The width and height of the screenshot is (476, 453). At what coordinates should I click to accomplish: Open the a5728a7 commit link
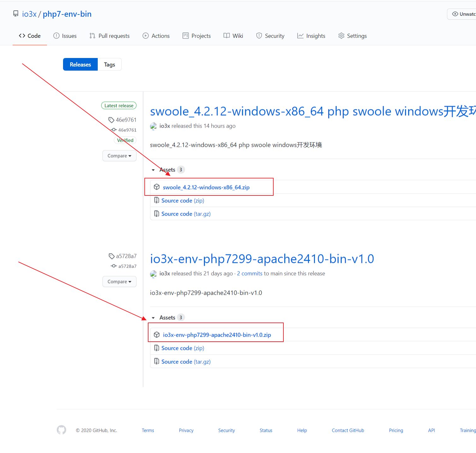[x=124, y=266]
